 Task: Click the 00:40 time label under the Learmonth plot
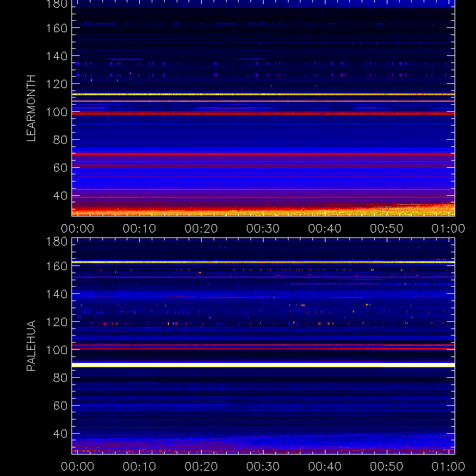325,228
